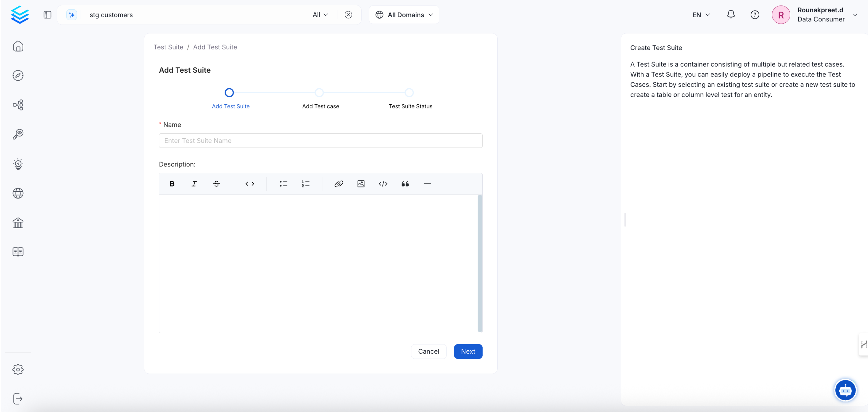Click the notifications bell icon
Viewport: 868px width, 412px height.
(x=731, y=14)
